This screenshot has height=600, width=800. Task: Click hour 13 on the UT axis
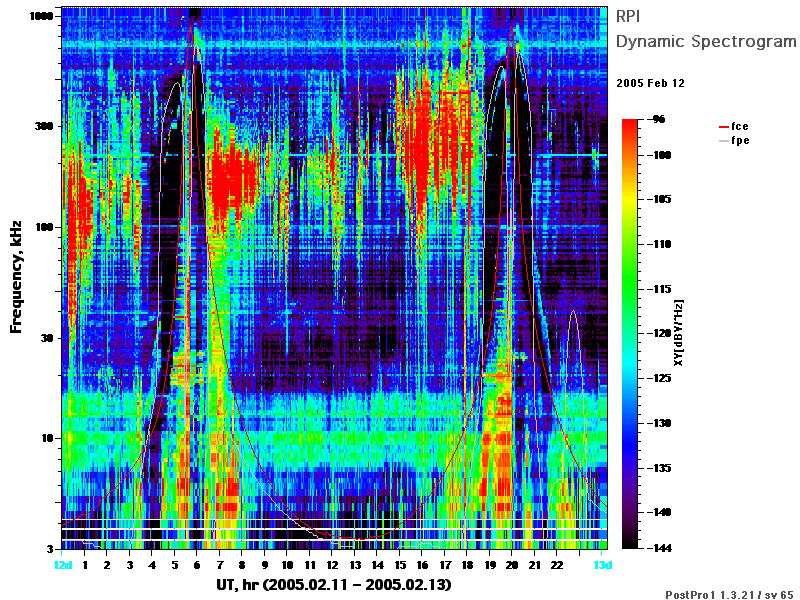(355, 565)
